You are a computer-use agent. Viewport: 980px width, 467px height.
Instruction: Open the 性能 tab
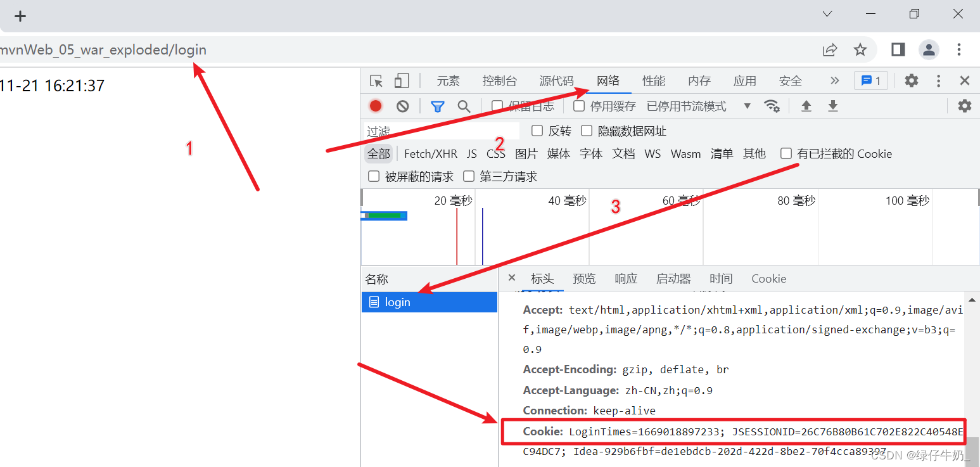654,81
